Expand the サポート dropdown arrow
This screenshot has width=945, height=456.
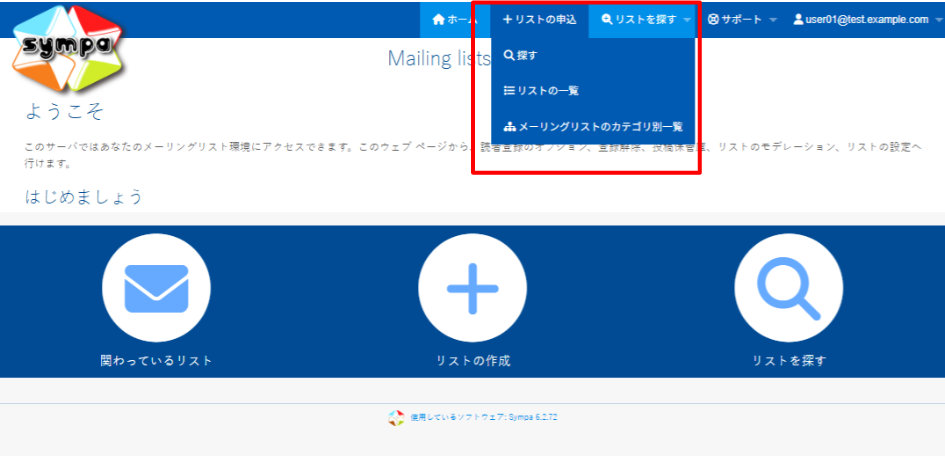pos(773,20)
